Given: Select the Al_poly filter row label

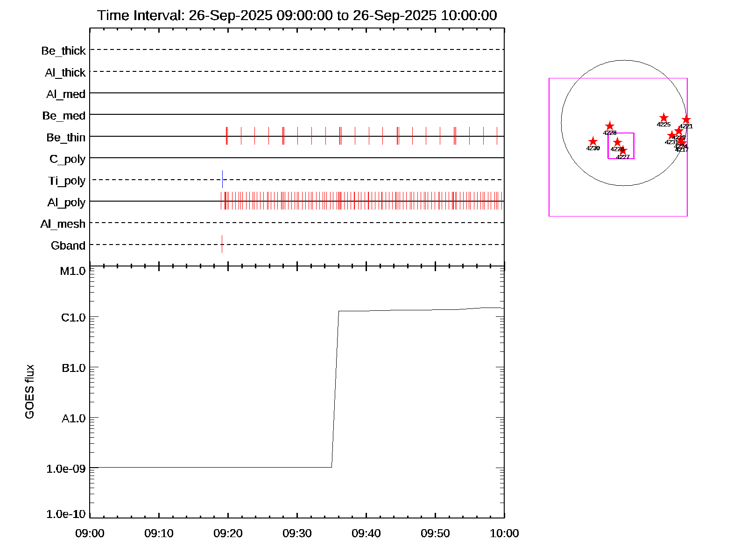Looking at the screenshot, I should [66, 203].
